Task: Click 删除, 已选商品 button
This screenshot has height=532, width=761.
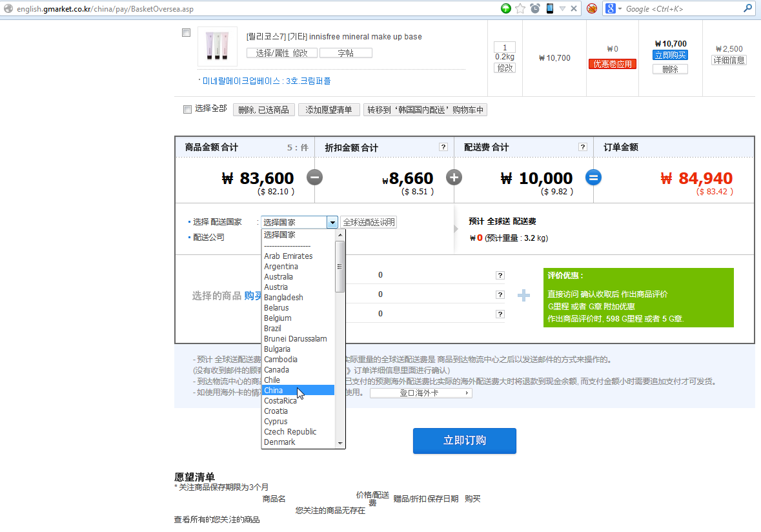Action: coord(263,110)
